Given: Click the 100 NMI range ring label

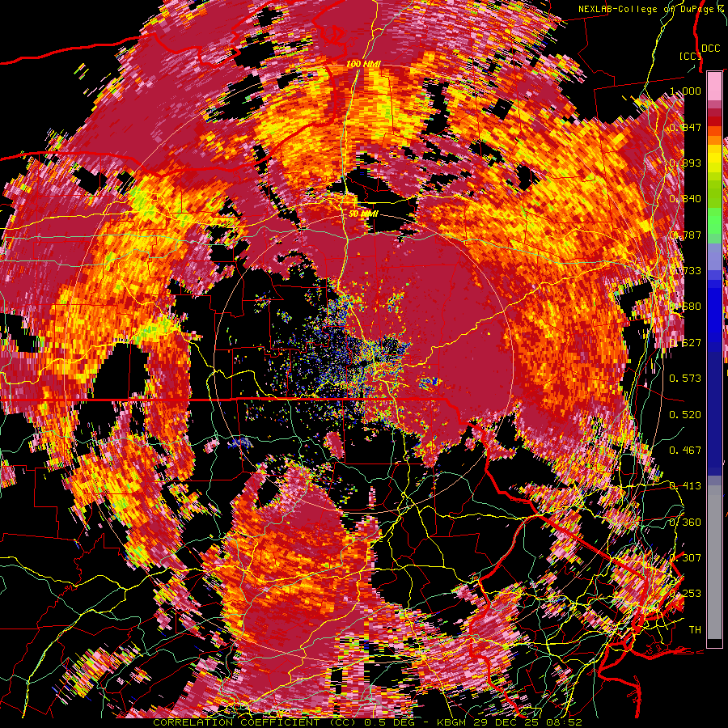Looking at the screenshot, I should click(x=363, y=64).
